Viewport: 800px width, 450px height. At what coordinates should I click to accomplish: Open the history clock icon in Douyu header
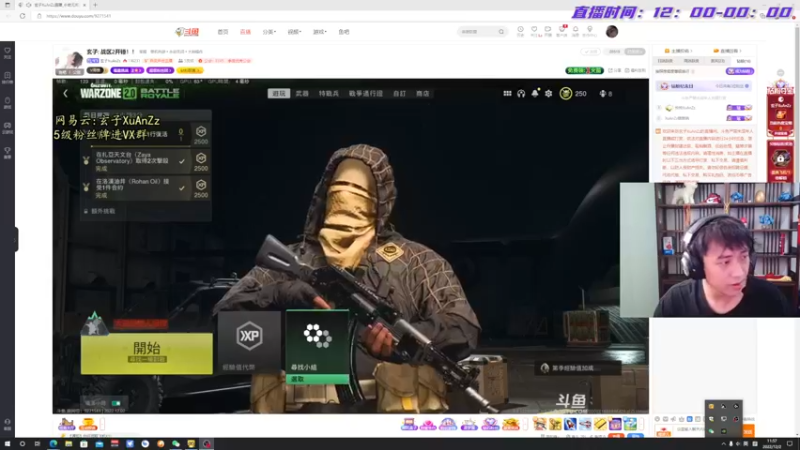520,30
